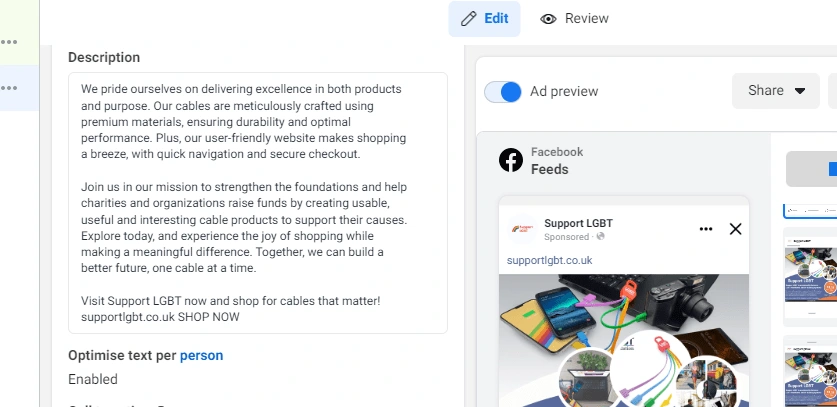Click the Support LGBT page avatar
This screenshot has height=407, width=837.
[x=522, y=229]
